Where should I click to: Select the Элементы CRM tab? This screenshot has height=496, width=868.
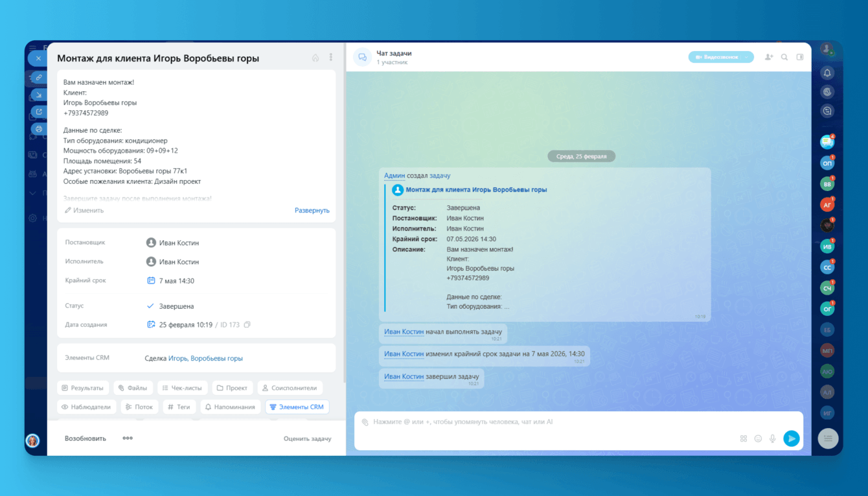pyautogui.click(x=297, y=407)
